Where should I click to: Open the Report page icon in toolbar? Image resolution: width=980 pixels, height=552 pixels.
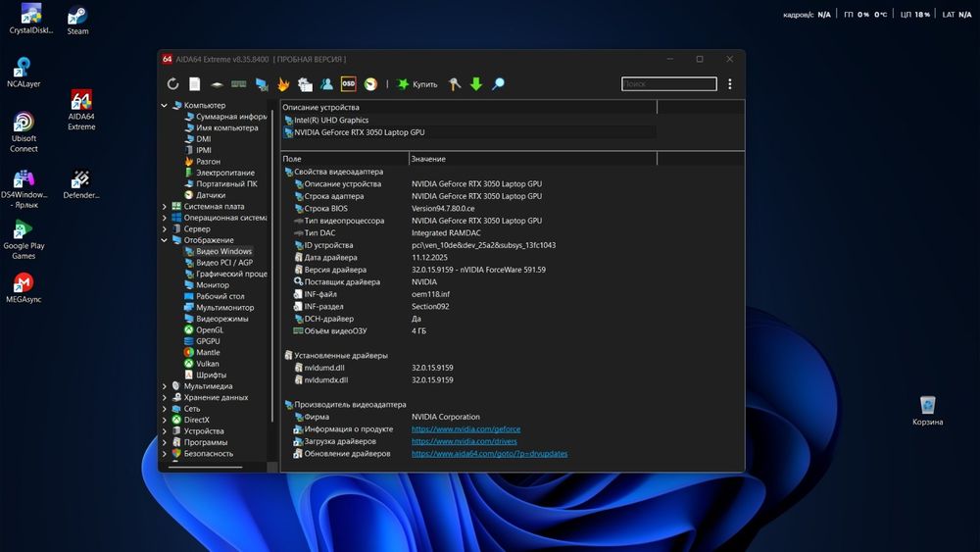(x=195, y=83)
